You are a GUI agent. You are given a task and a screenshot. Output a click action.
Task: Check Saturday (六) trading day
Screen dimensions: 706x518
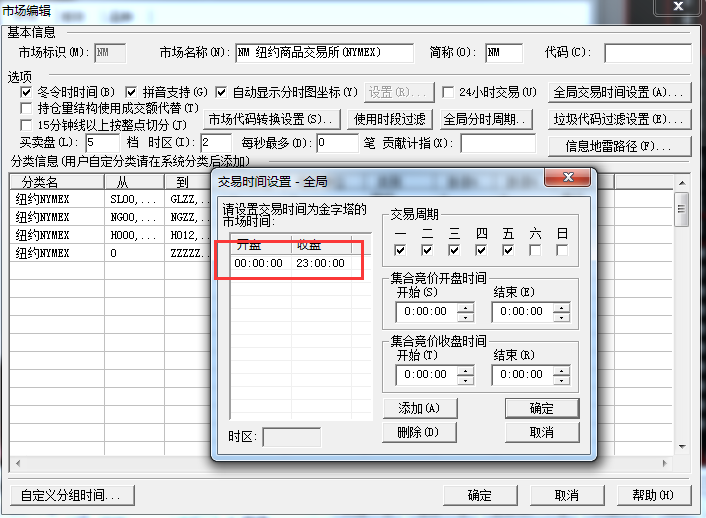click(x=535, y=250)
